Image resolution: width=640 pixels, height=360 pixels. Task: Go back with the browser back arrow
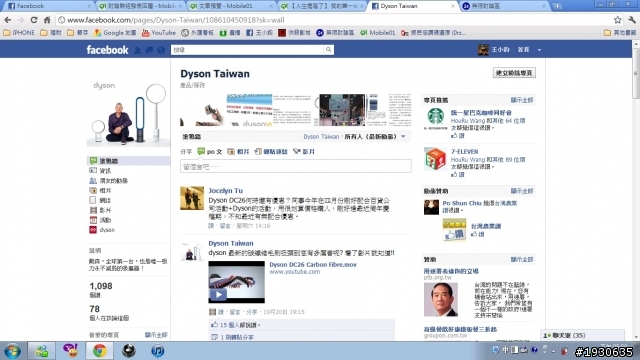(x=8, y=20)
